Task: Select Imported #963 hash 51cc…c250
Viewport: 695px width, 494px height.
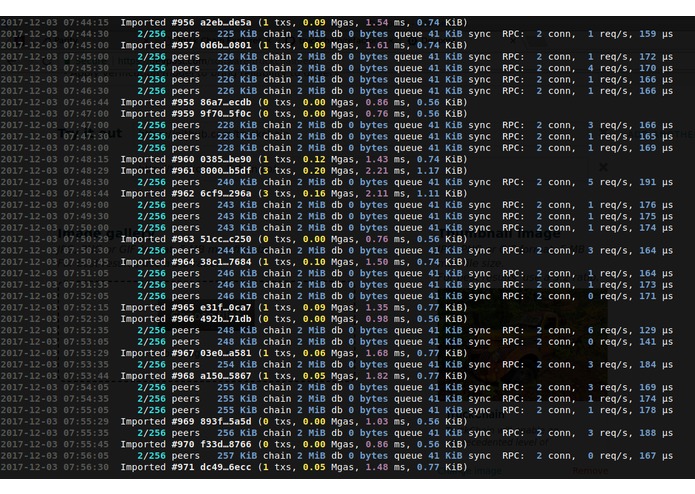Action: click(x=226, y=239)
